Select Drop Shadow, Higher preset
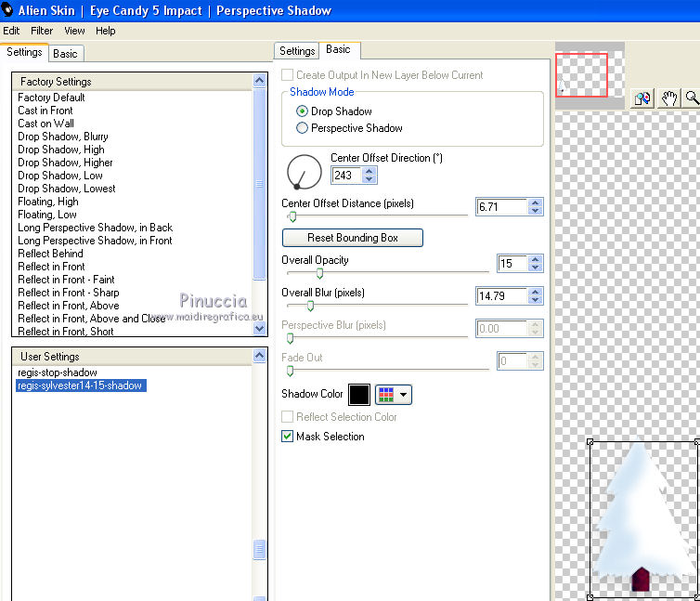The width and height of the screenshot is (700, 601). click(65, 163)
